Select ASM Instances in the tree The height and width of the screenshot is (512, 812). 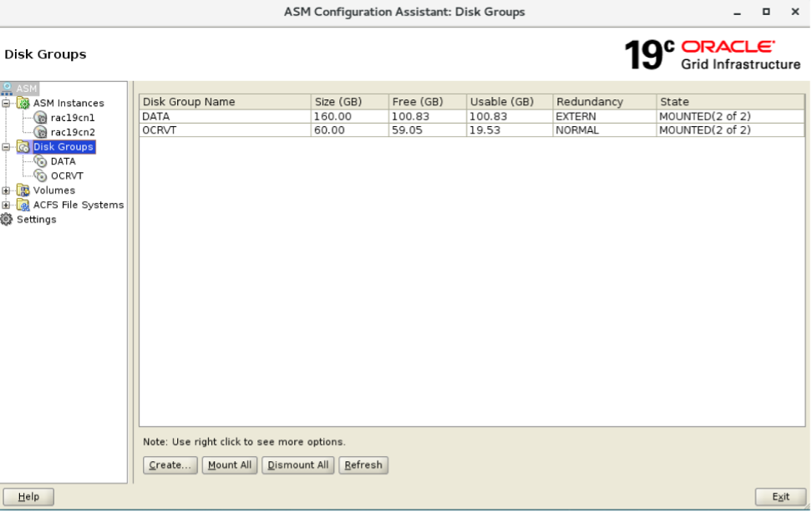pyautogui.click(x=69, y=103)
